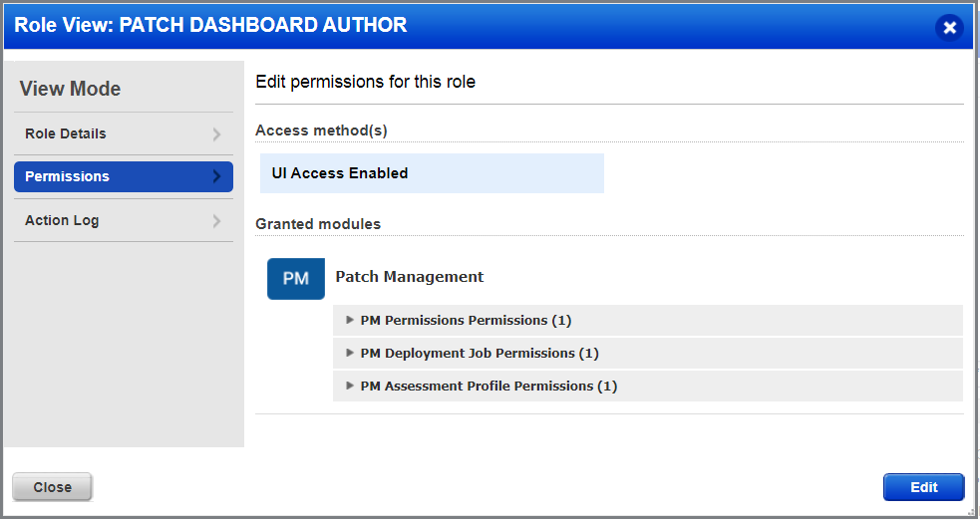Click the blue Edit button
Viewport: 980px width, 520px height.
pos(923,487)
